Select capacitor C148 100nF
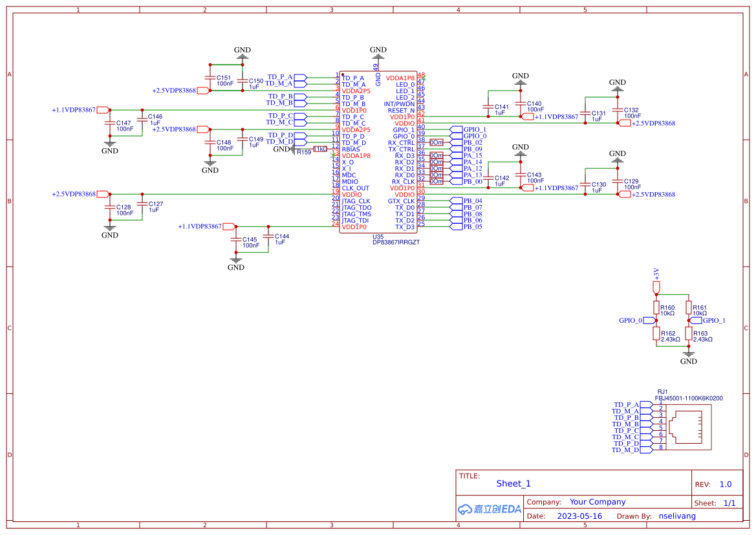This screenshot has width=756, height=535. coord(210,142)
